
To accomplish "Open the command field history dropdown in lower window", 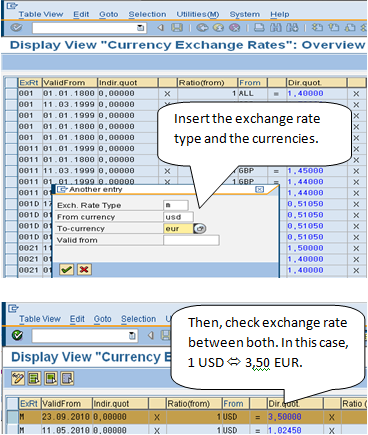I will click(132, 335).
